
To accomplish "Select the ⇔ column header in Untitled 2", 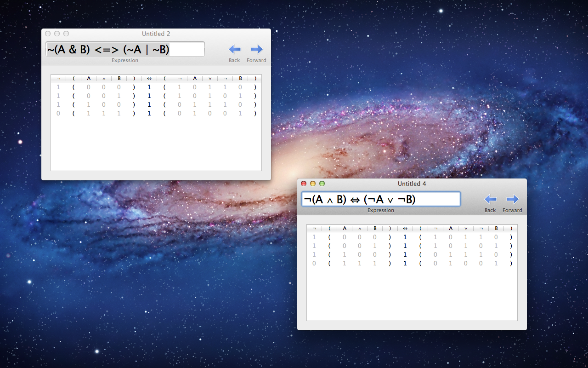I will 149,78.
